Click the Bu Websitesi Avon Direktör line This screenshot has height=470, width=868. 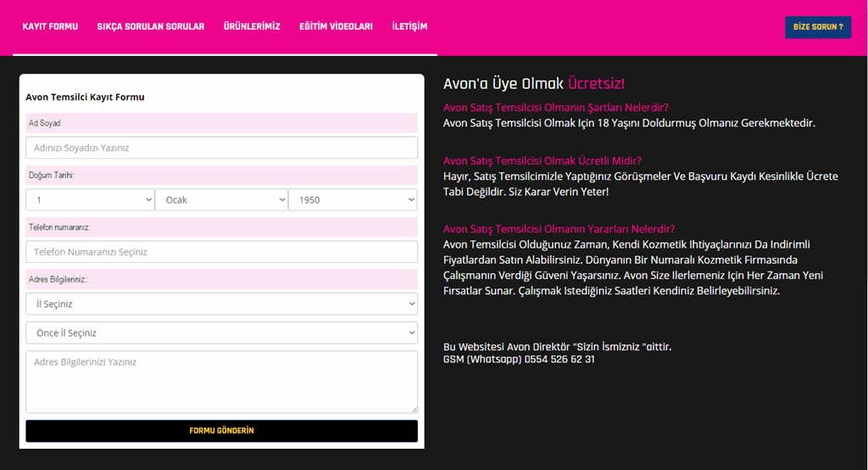(558, 347)
